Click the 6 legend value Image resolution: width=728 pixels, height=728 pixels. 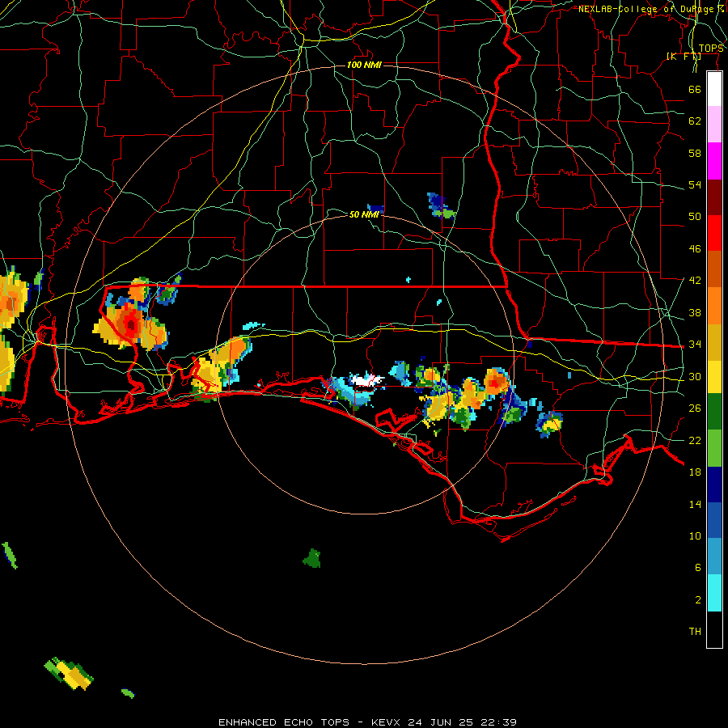698,568
